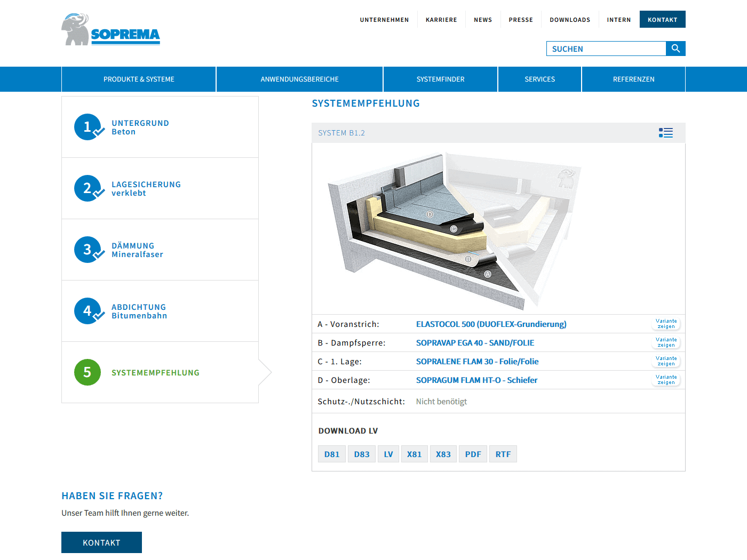Show variant for Oberlage row
Viewport: 747px width, 560px height.
[x=666, y=380]
